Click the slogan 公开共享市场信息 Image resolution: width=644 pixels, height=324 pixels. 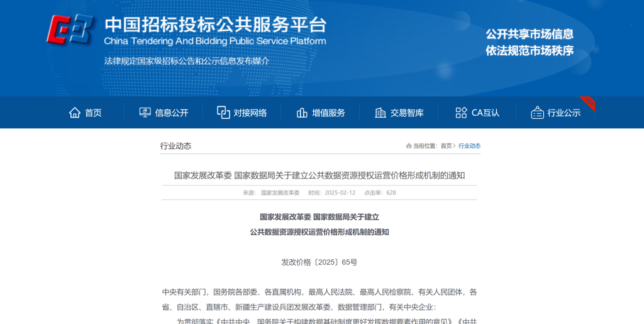(x=530, y=34)
